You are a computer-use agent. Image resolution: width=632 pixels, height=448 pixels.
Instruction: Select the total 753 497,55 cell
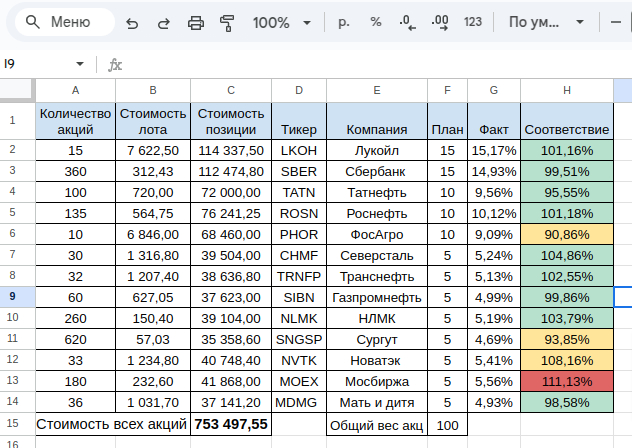pyautogui.click(x=231, y=424)
